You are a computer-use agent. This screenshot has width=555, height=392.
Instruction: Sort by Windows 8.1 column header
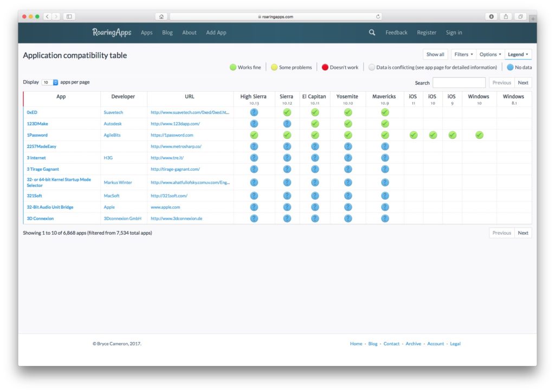coord(513,99)
